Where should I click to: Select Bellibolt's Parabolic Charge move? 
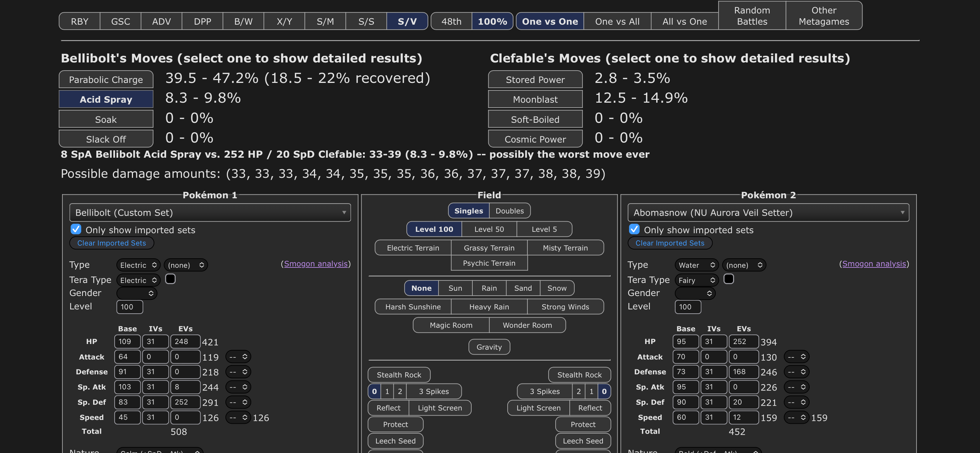[x=106, y=79]
